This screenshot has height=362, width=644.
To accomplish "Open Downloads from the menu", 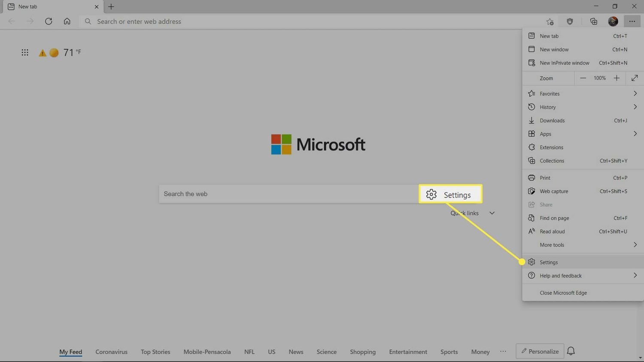I will [x=583, y=121].
